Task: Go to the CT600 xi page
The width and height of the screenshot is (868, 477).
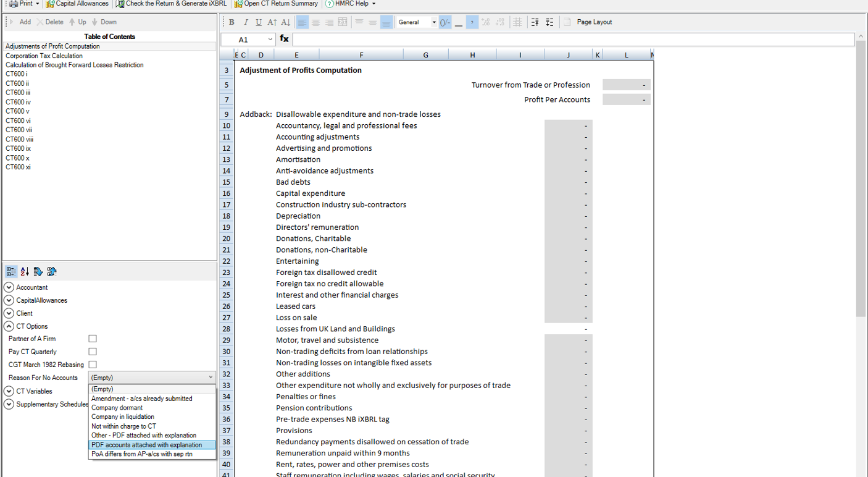Action: tap(18, 167)
